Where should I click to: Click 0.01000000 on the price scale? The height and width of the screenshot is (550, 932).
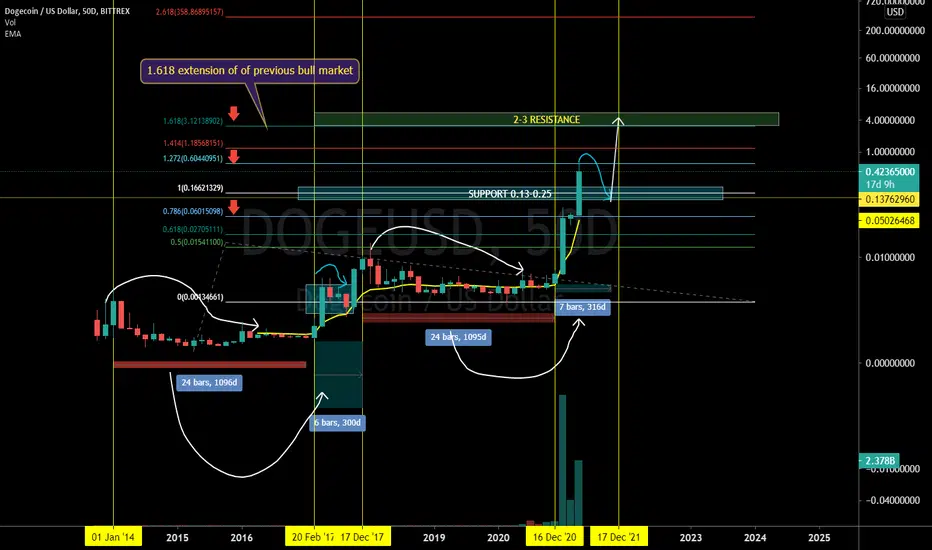tap(890, 257)
